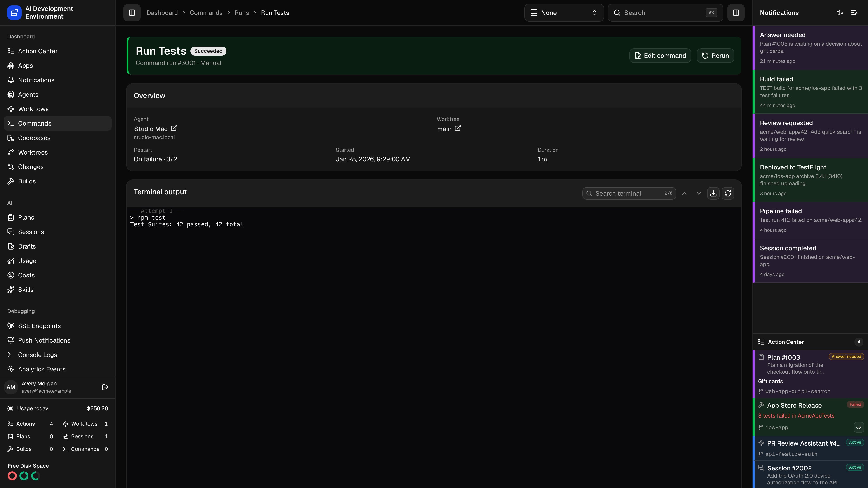Open Studio Mac agent external link icon
Viewport: 868px width, 488px height.
point(174,128)
